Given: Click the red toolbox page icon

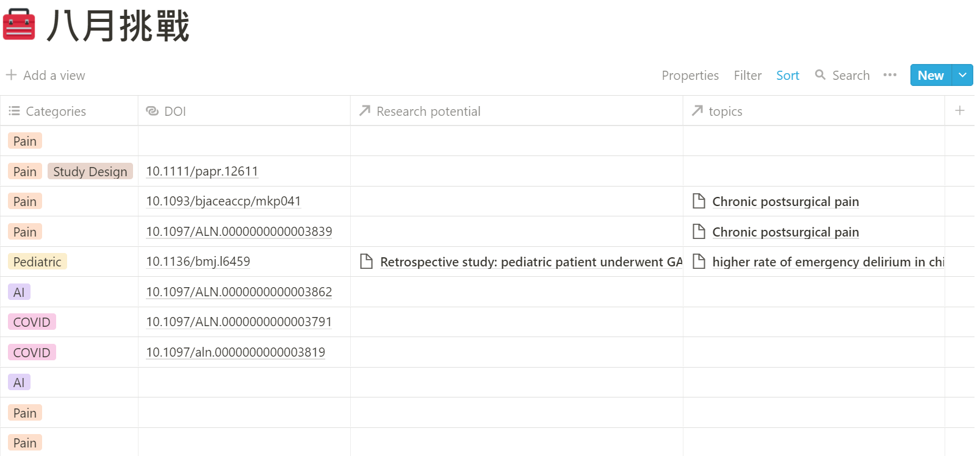Looking at the screenshot, I should [20, 24].
